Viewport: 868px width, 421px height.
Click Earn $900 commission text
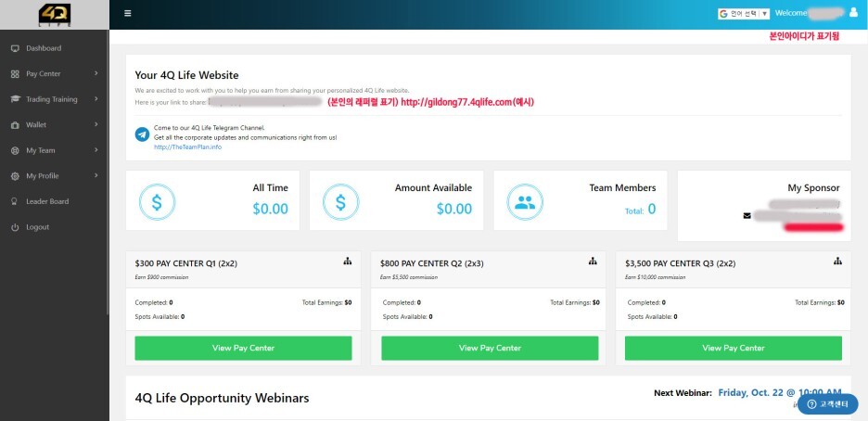[161, 277]
